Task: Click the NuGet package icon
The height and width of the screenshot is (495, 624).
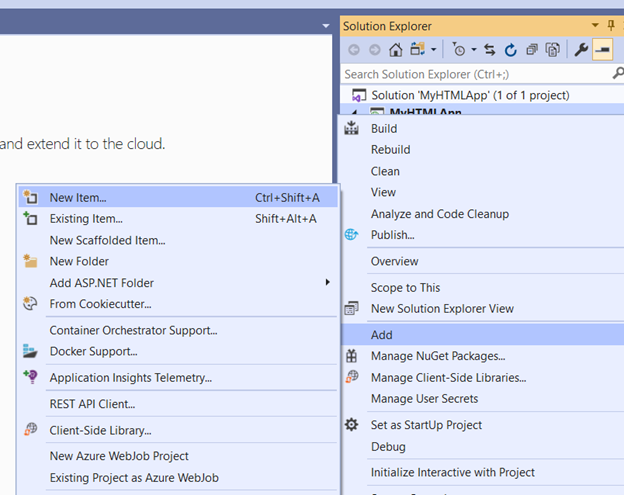Action: click(x=351, y=356)
